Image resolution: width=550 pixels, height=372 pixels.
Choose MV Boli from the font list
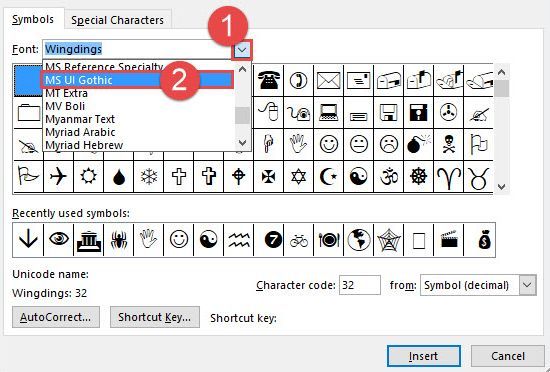pos(138,106)
